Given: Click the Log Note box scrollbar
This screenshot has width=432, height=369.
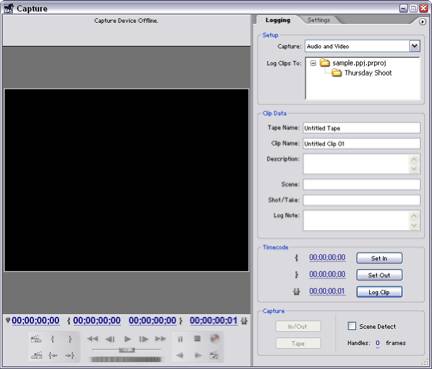Looking at the screenshot, I should (x=414, y=220).
